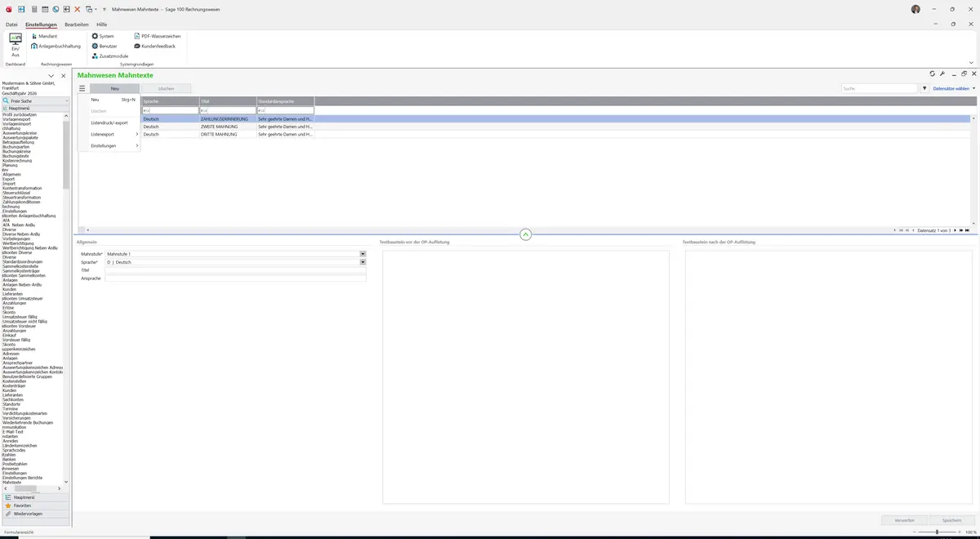Expand the Mahnstufe dropdown
Image resolution: width=980 pixels, height=539 pixels.
[x=363, y=254]
